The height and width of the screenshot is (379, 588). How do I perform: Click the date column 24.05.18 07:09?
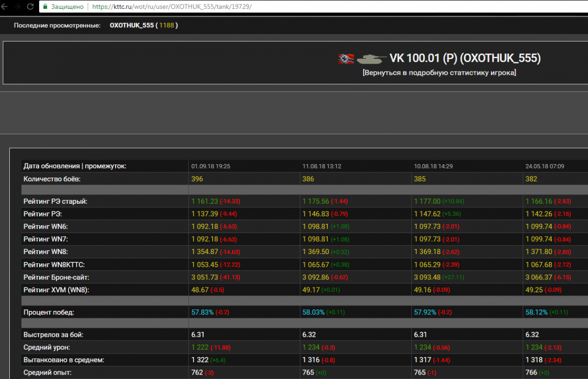pyautogui.click(x=545, y=166)
